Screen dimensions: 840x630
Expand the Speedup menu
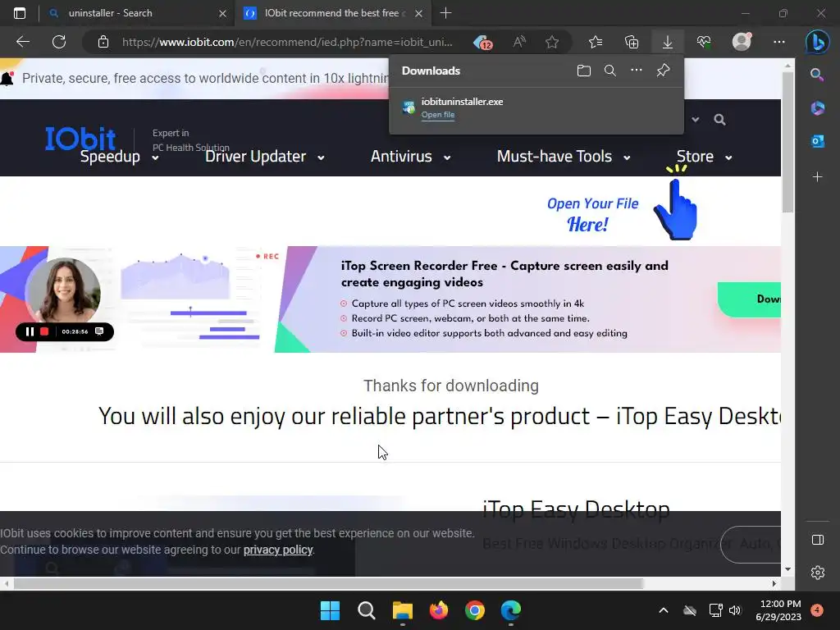120,157
